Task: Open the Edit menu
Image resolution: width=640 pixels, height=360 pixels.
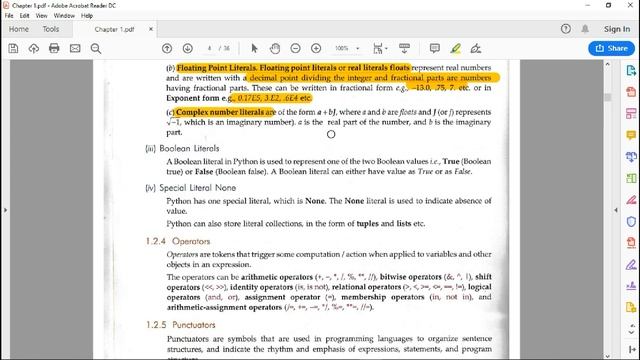Action: pos(24,16)
